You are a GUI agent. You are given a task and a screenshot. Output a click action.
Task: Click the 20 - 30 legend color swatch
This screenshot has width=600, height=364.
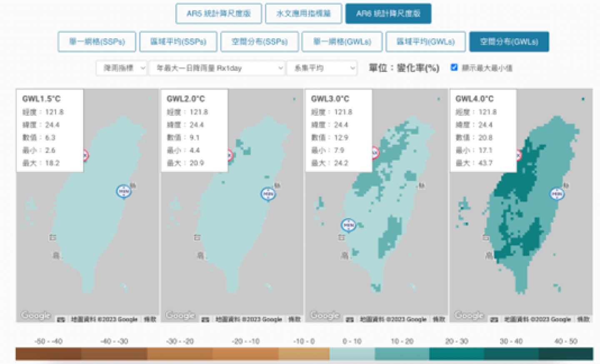456,354
